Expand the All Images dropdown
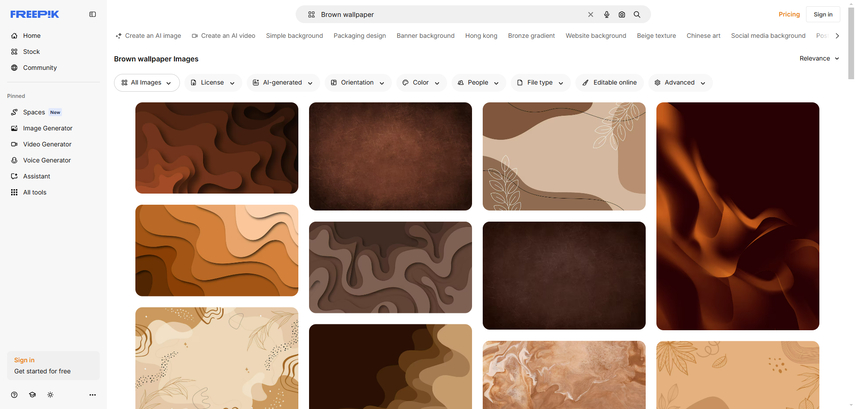 click(147, 83)
